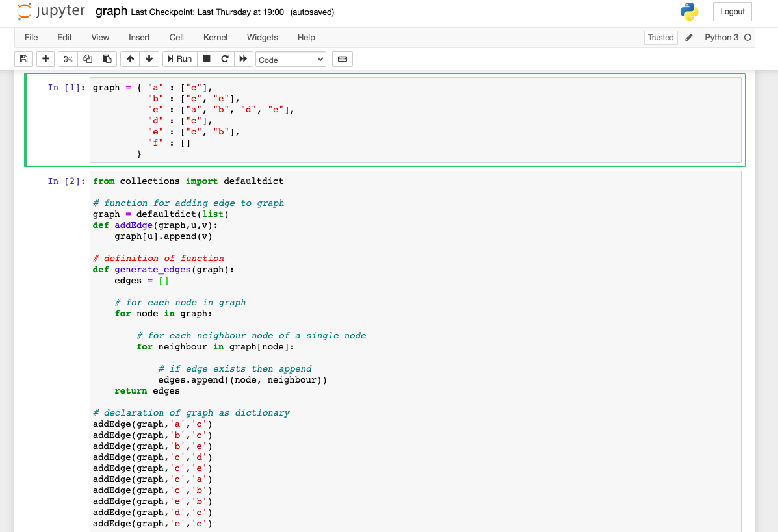Insert a new cell below
Screen dimensions: 778x532
point(45,59)
